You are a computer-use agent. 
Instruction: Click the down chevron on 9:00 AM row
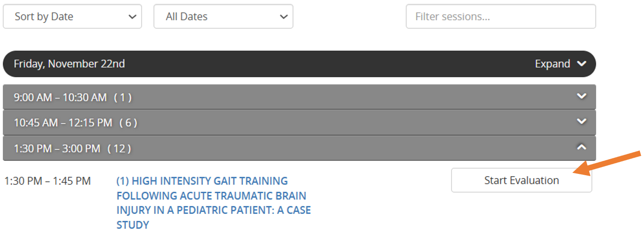pos(582,96)
